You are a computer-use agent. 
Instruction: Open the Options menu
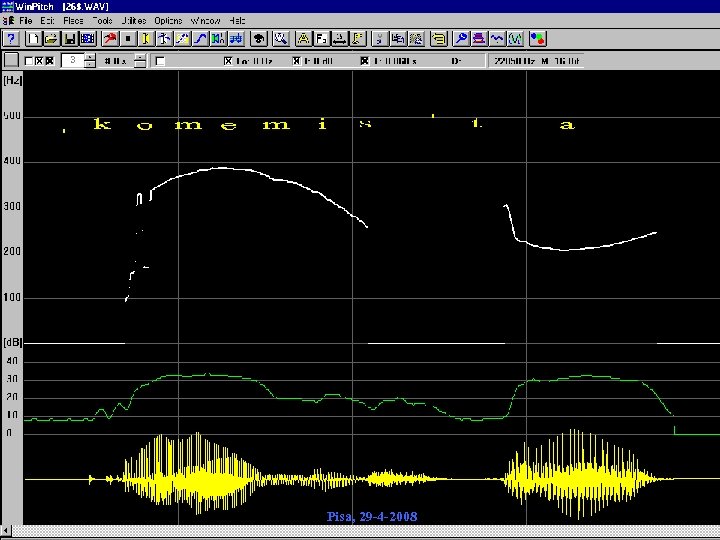point(168,21)
